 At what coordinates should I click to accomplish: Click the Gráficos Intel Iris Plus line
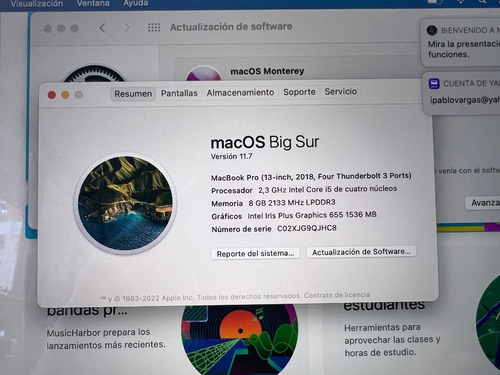tap(294, 215)
